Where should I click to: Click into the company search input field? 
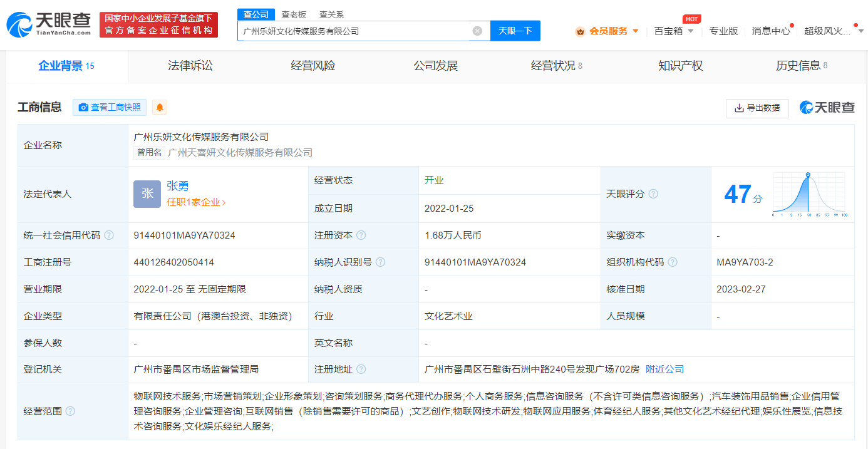tap(354, 31)
